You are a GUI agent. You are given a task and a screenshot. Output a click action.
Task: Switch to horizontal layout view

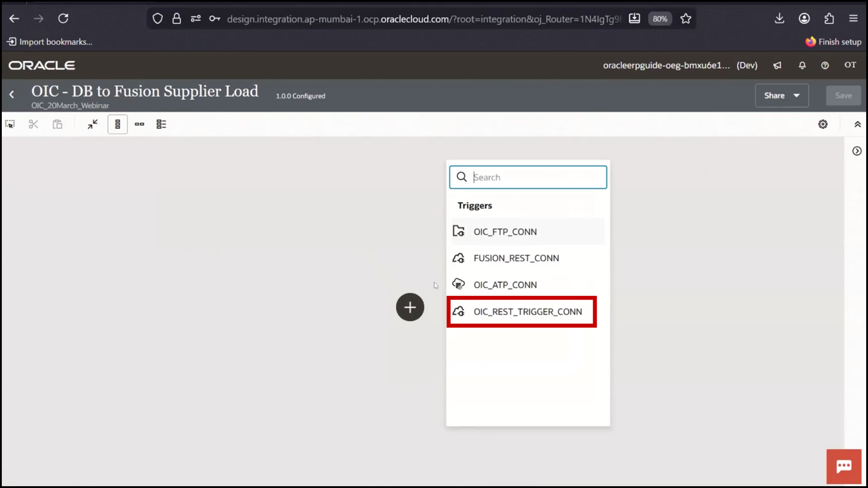point(139,124)
